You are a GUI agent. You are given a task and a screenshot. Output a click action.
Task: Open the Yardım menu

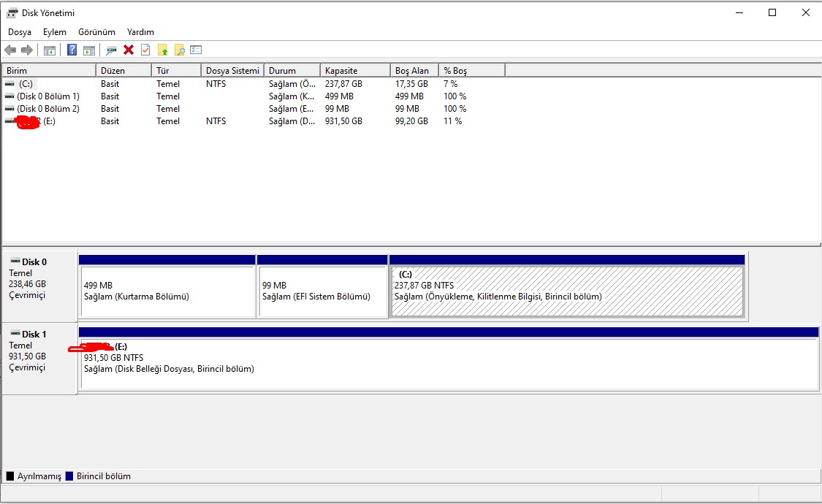point(140,32)
